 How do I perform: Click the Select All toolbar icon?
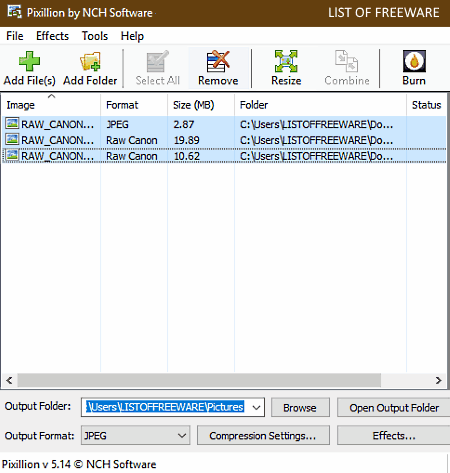point(157,61)
